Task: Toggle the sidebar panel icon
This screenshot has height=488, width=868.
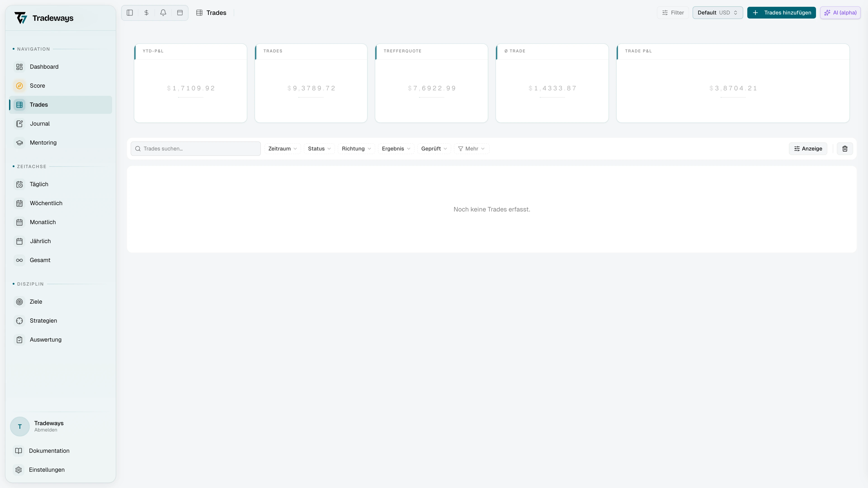Action: coord(130,13)
